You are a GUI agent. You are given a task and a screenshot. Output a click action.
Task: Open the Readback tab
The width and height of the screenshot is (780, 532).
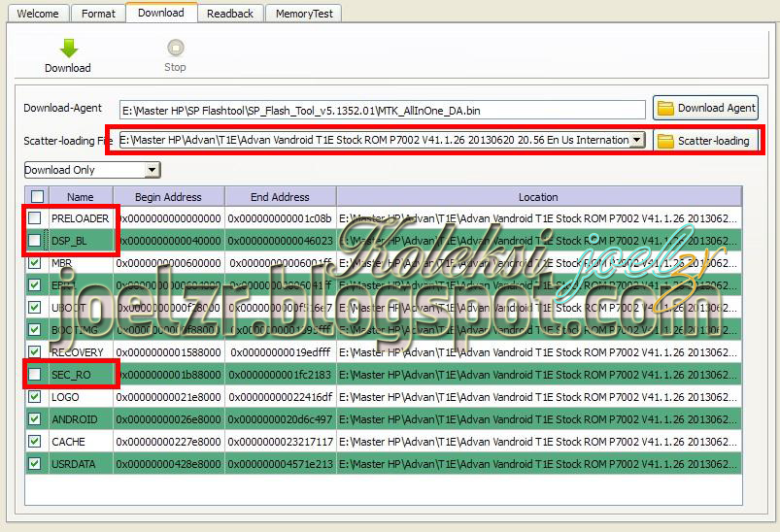(x=230, y=14)
